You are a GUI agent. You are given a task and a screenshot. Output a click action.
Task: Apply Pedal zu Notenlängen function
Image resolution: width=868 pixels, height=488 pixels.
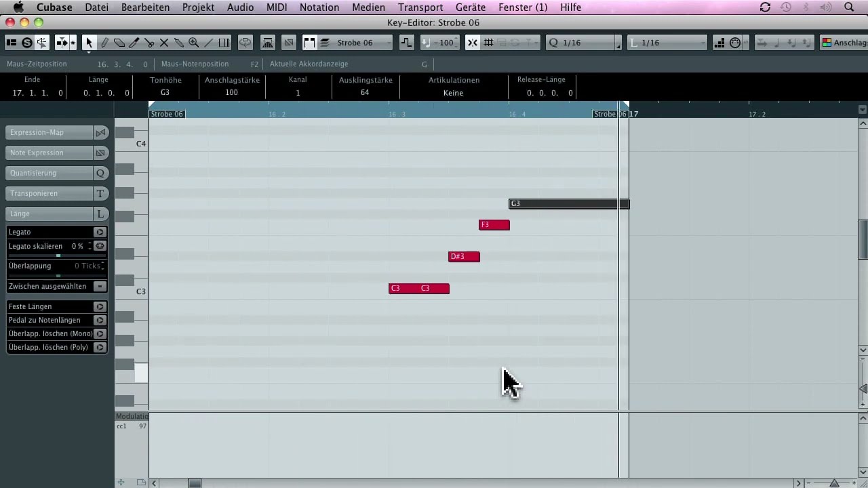[x=100, y=320]
